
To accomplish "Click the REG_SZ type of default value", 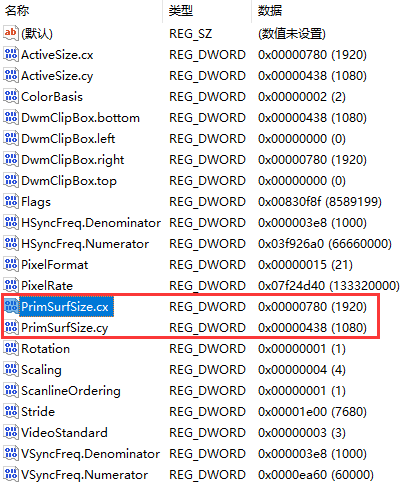I will (190, 34).
